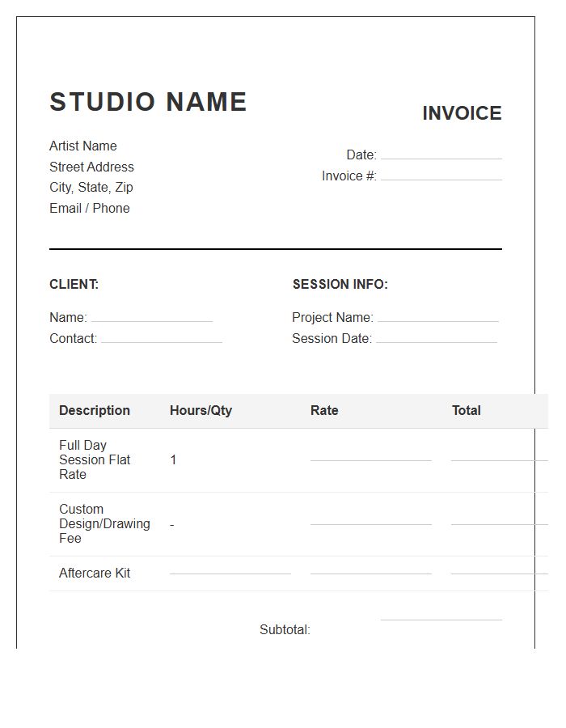Click the Rate column header
The width and height of the screenshot is (566, 728).
324,410
